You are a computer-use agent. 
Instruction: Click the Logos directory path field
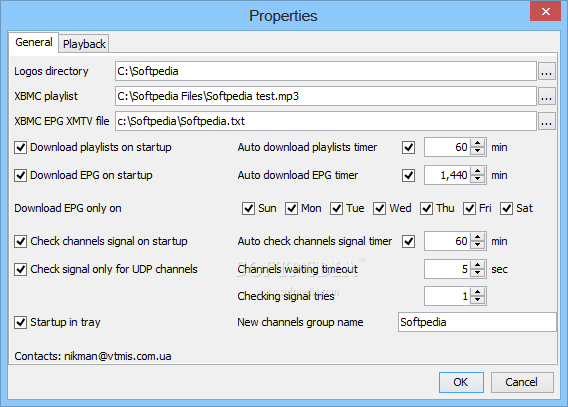point(326,71)
